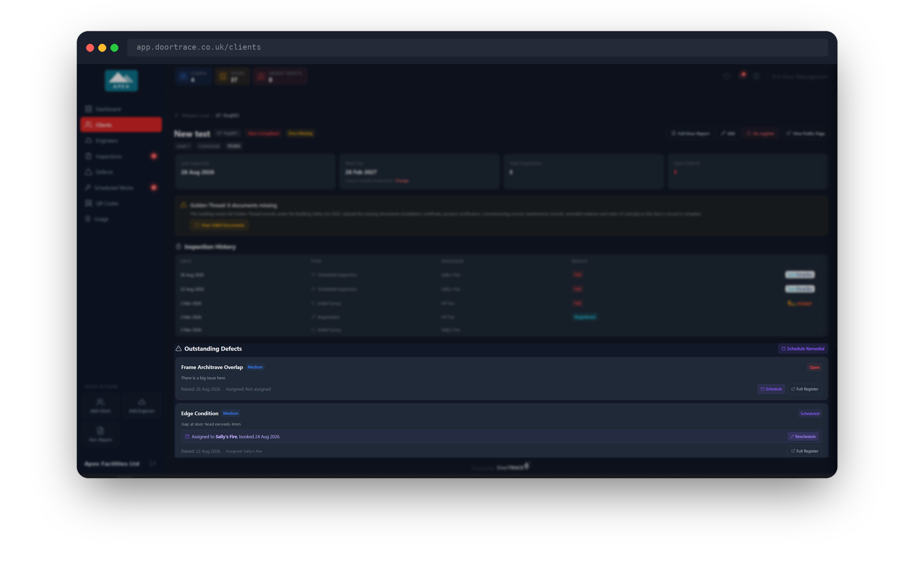
Task: Click the View Public Page button
Action: pos(806,134)
